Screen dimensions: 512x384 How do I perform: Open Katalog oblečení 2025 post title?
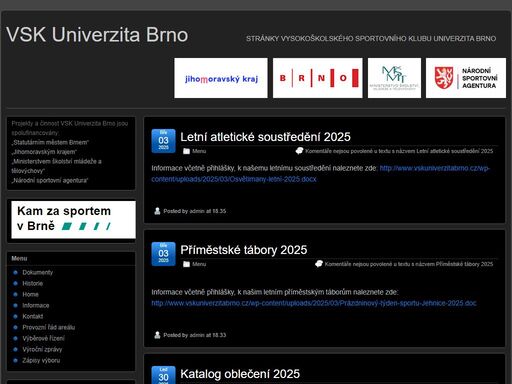click(240, 374)
